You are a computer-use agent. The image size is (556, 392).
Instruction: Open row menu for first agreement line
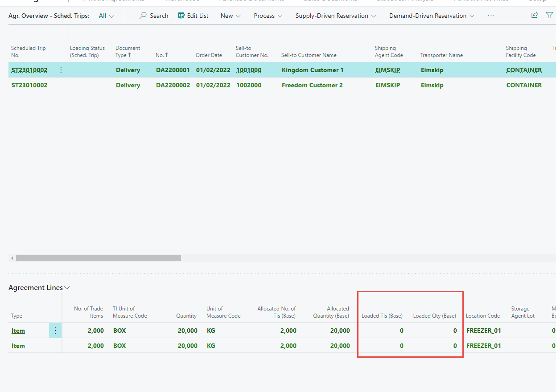pos(55,331)
